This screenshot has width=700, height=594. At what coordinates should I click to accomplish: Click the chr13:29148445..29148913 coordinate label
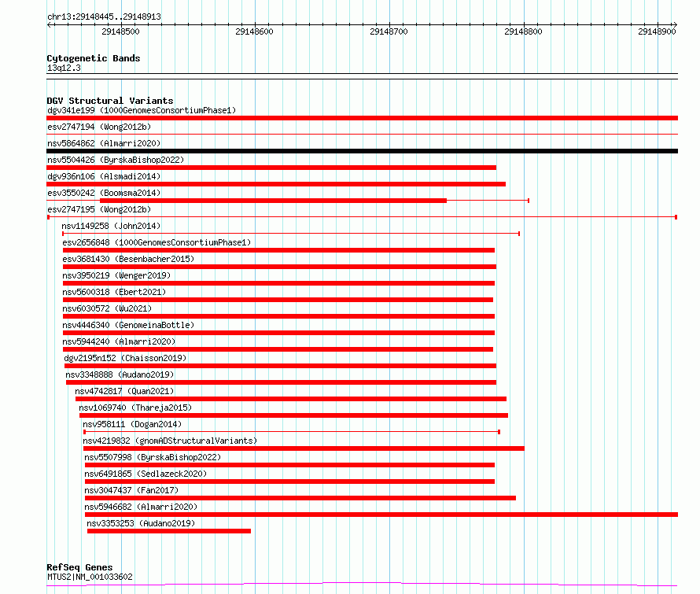click(104, 17)
